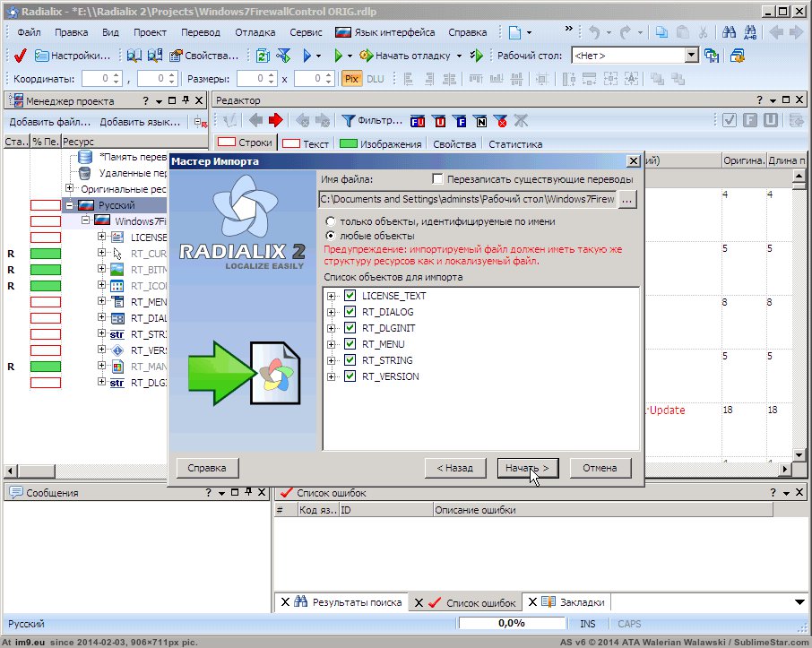Open Свойства properties toolbar button
812x648 pixels.
(204, 56)
